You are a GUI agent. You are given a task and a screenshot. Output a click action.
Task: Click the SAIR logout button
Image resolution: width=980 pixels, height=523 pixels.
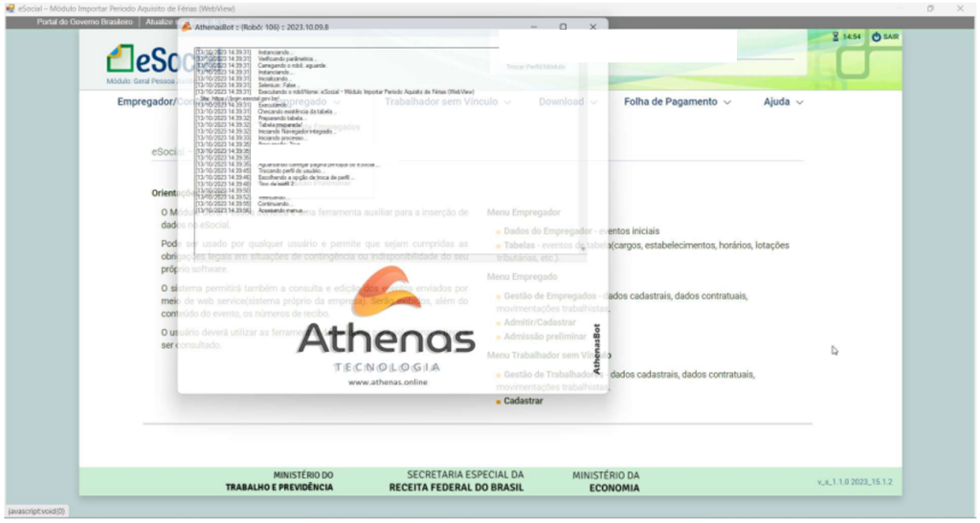click(x=885, y=37)
